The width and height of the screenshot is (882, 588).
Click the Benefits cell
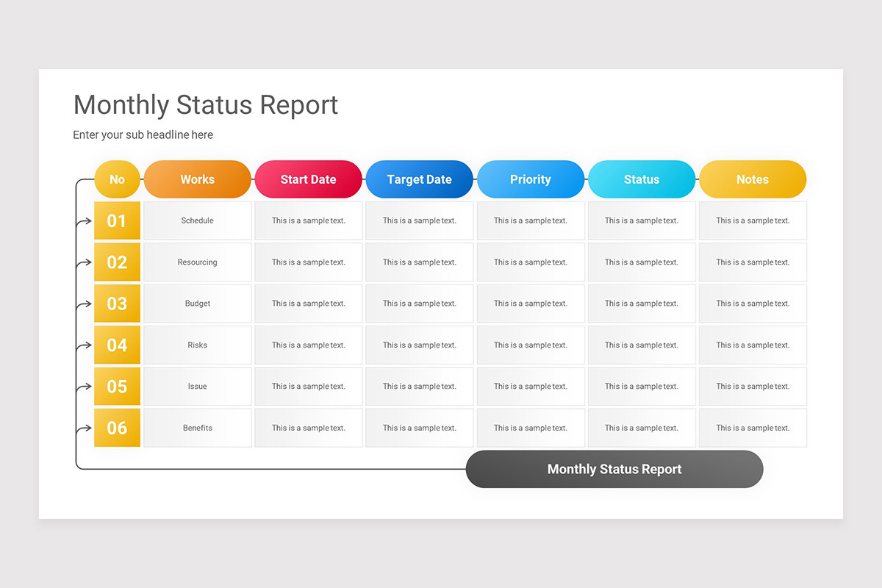click(x=197, y=428)
